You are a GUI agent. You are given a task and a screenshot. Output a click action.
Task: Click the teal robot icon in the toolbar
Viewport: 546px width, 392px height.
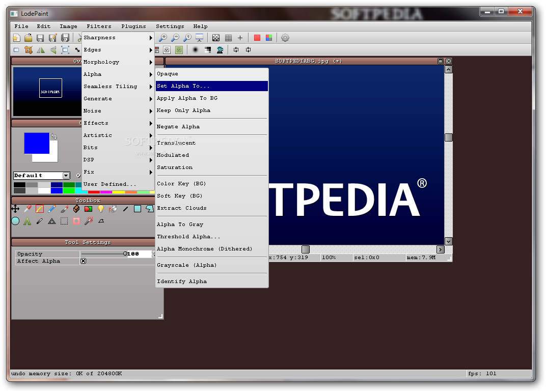click(220, 50)
